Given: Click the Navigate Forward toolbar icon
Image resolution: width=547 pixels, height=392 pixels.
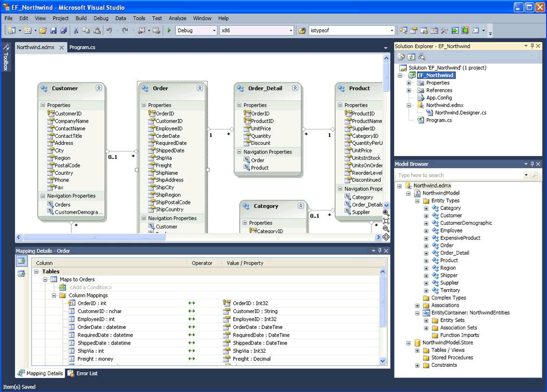Looking at the screenshot, I should click(156, 31).
